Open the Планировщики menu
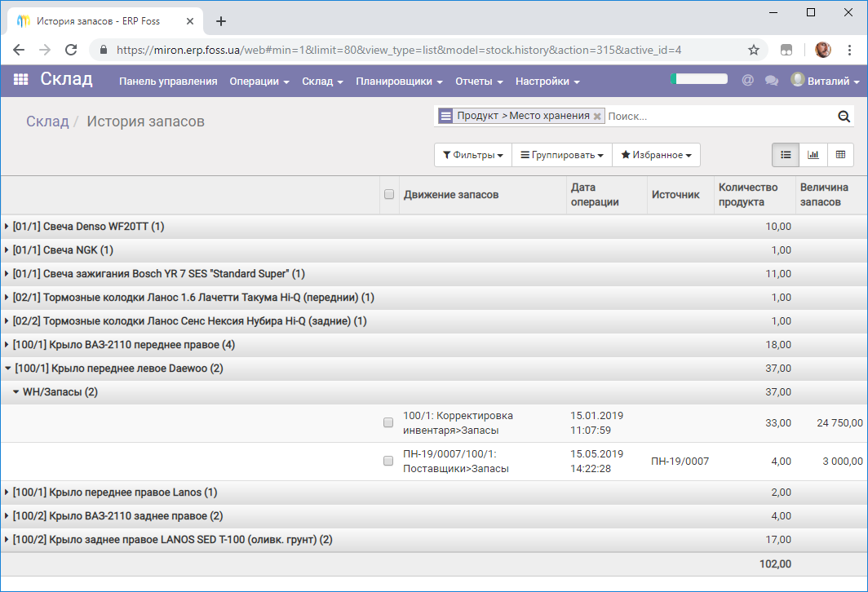The width and height of the screenshot is (868, 592). (399, 82)
